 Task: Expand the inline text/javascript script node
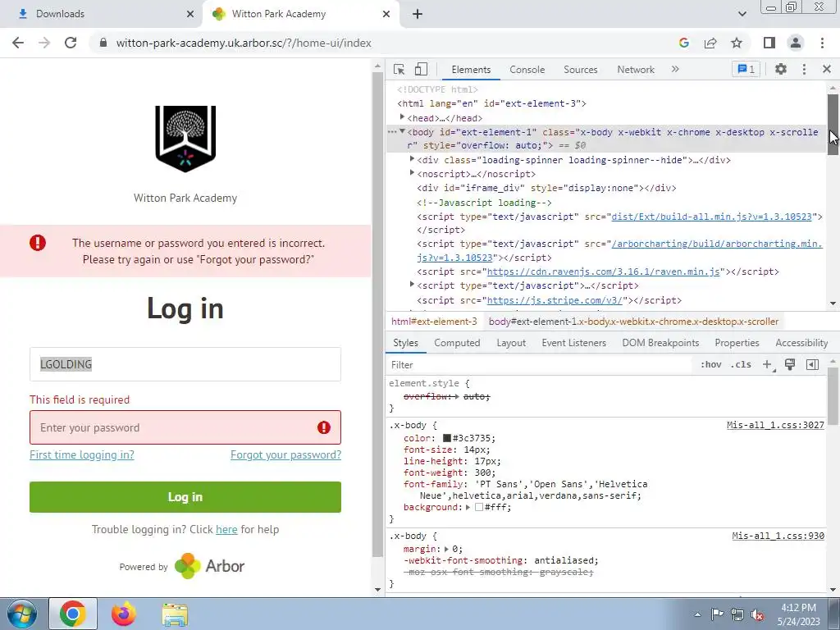[412, 285]
